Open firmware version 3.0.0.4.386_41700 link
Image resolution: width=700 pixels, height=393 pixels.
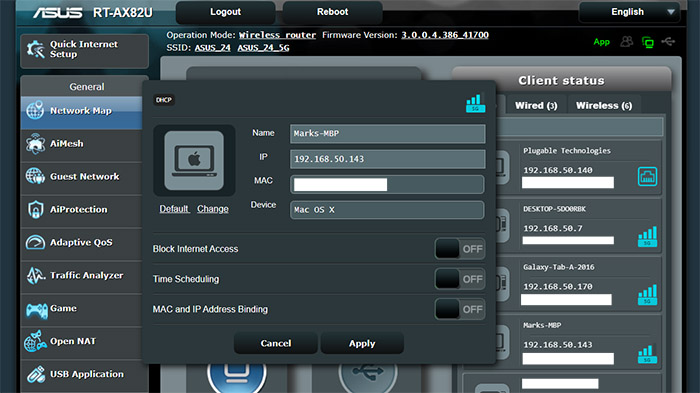445,35
